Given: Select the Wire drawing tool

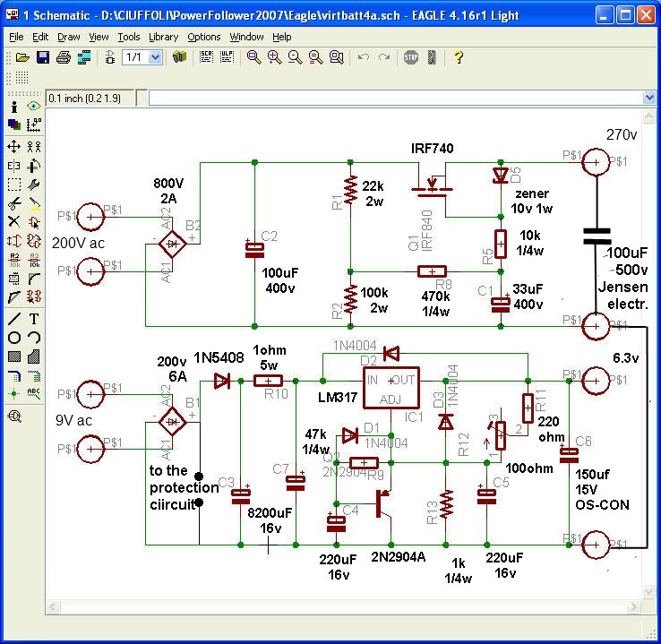Looking at the screenshot, I should 14,319.
